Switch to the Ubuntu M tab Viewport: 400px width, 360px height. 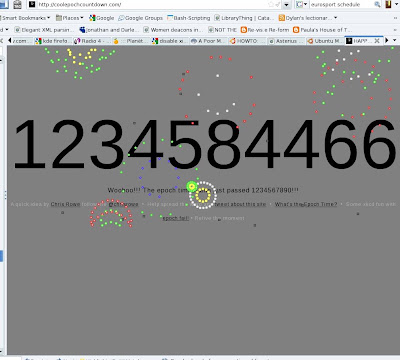click(x=324, y=41)
